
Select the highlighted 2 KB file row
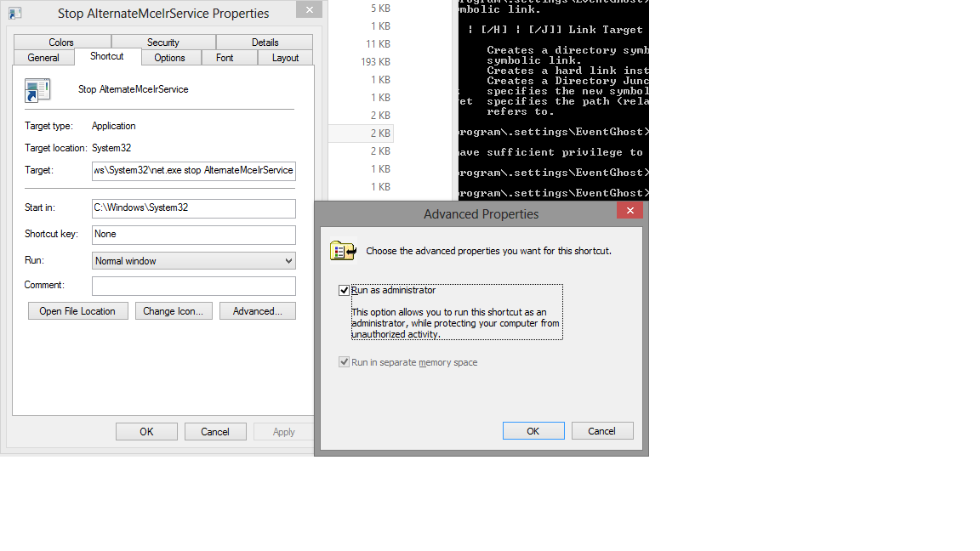(362, 133)
